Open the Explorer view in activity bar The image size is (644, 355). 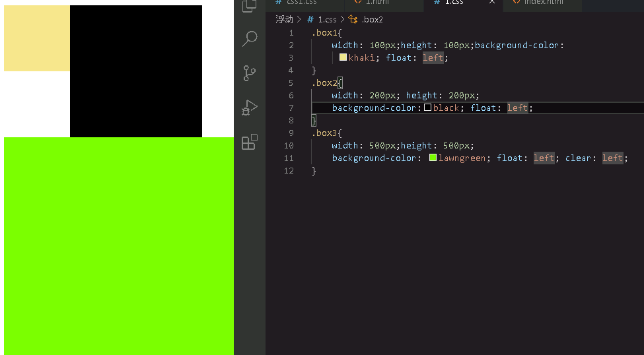coord(249,6)
